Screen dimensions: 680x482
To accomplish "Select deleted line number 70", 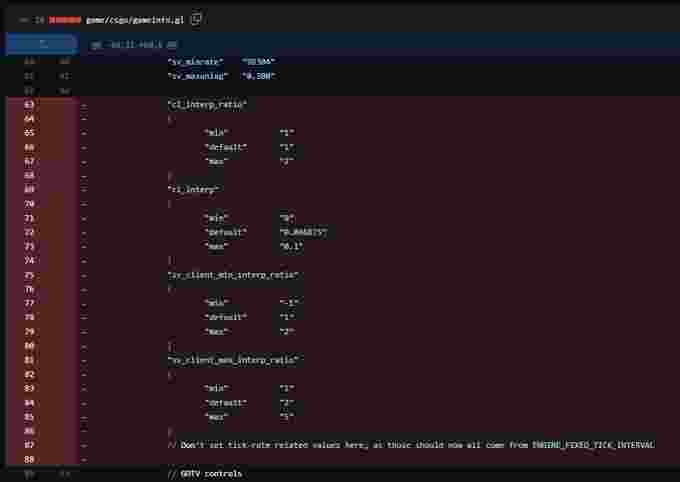I will [x=29, y=204].
